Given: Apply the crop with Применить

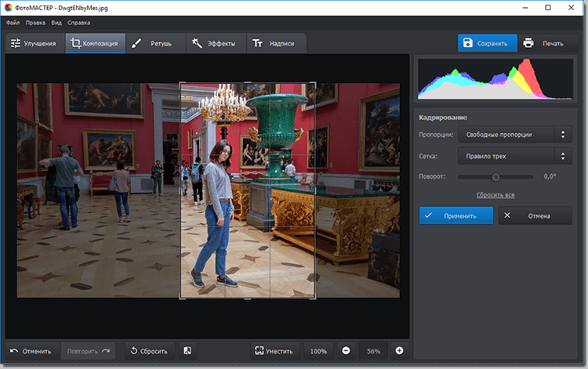Looking at the screenshot, I should (456, 215).
